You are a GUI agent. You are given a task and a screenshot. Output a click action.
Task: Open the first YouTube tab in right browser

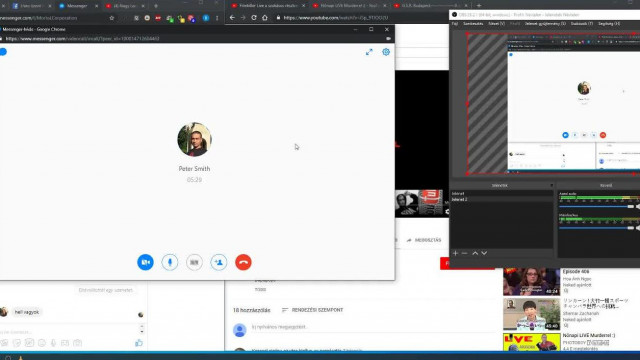(267, 6)
